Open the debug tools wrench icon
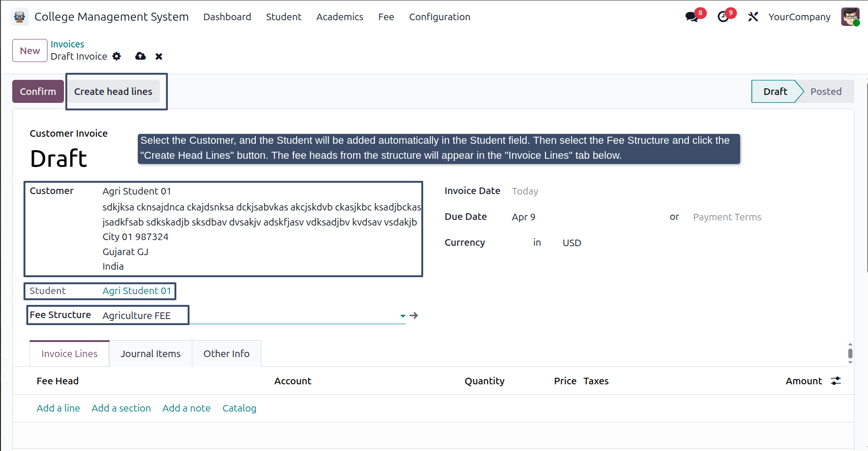Viewport: 868px width, 451px height. click(x=753, y=17)
